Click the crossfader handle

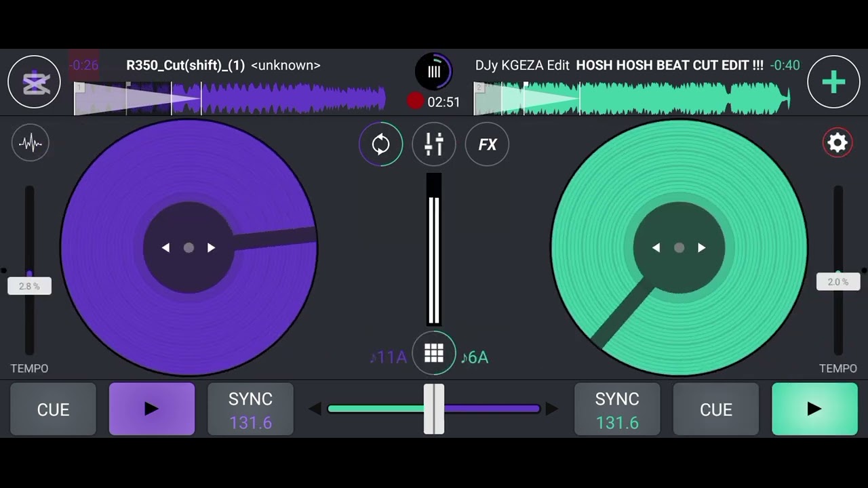click(x=434, y=409)
